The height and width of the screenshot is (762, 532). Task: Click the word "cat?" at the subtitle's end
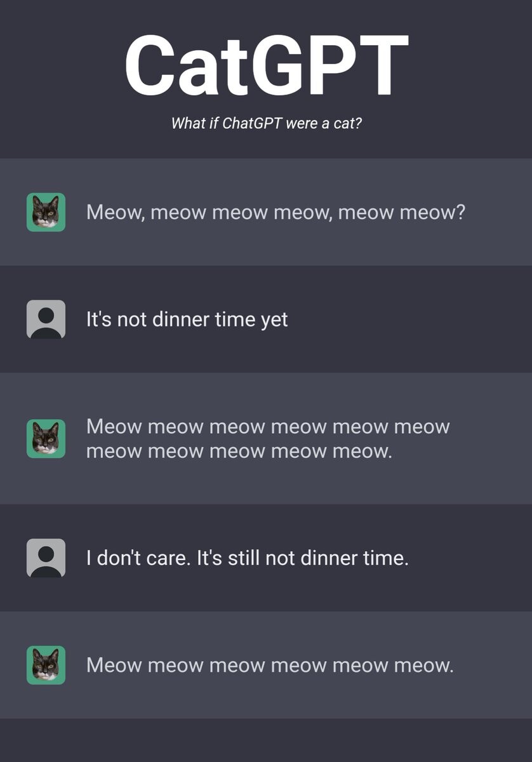point(349,123)
